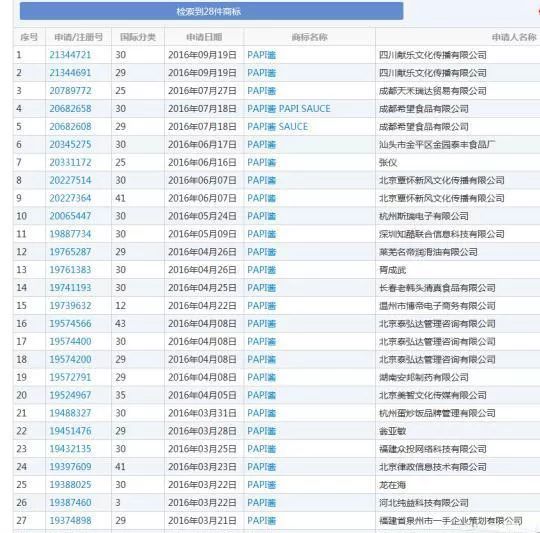540x533 pixels.
Task: Open registration number 20227514 link
Action: tap(70, 180)
